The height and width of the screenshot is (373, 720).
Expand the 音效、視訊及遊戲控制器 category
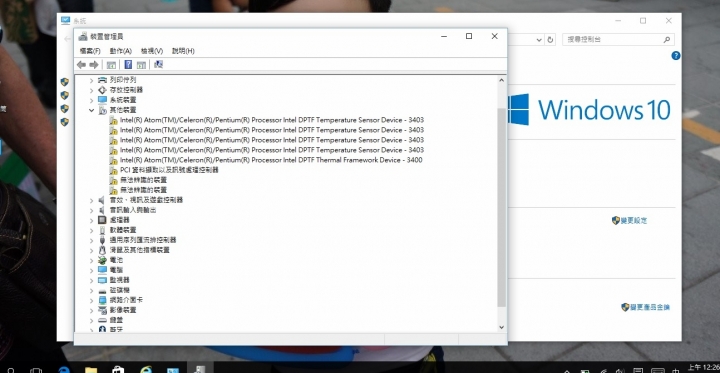[91, 200]
